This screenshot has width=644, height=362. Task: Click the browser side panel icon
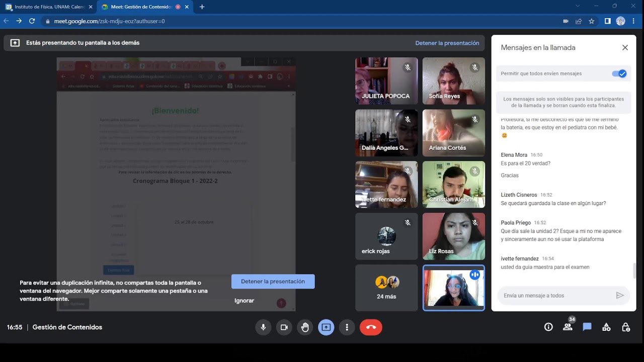click(x=608, y=21)
